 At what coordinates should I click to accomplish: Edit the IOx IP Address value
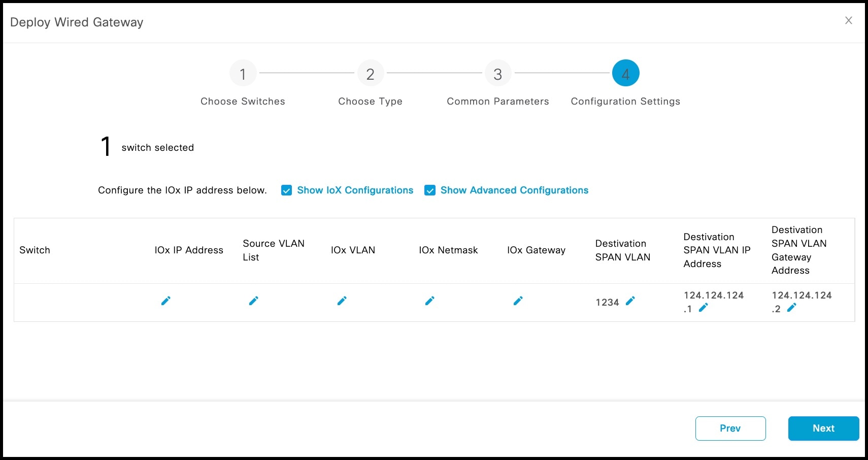click(x=165, y=301)
